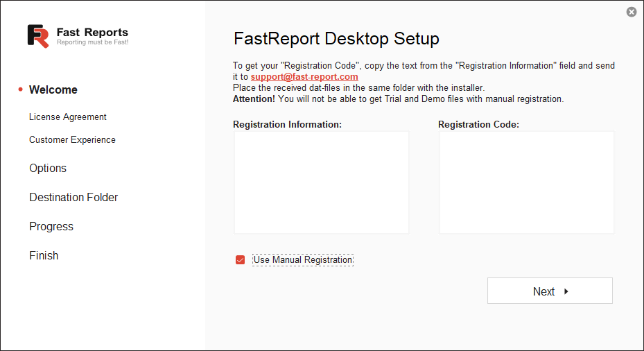Select the Welcome step in the sidebar

(x=53, y=90)
